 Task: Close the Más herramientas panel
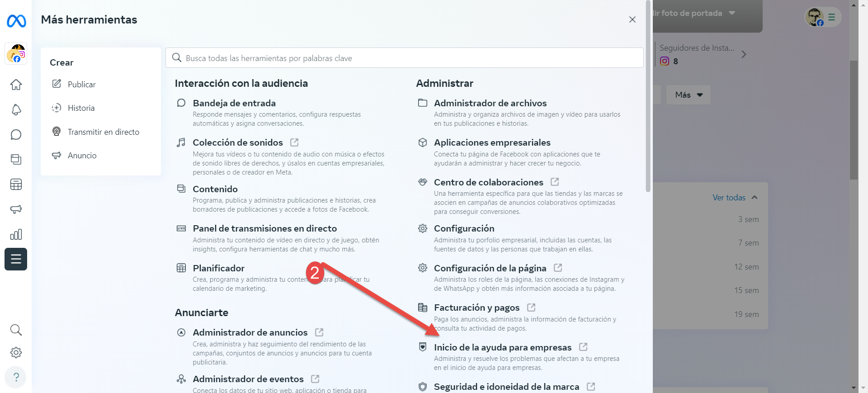(632, 19)
